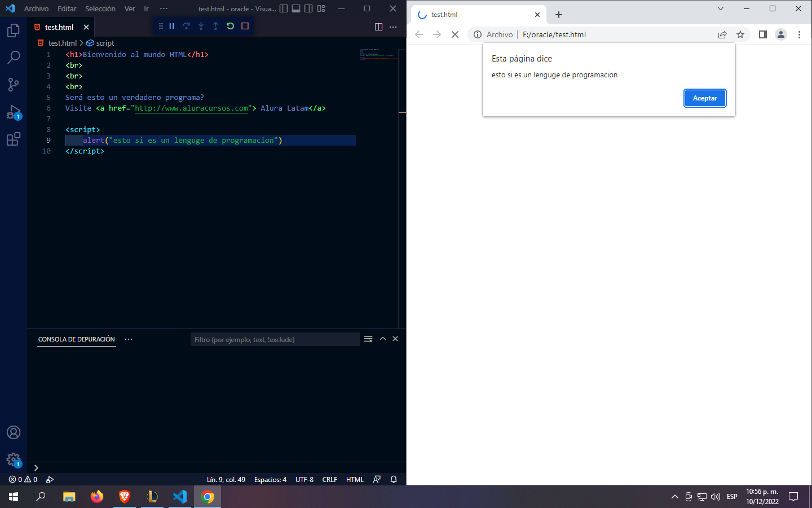Open the Chrome three-dot menu
Image resolution: width=812 pixels, height=508 pixels.
pyautogui.click(x=799, y=34)
